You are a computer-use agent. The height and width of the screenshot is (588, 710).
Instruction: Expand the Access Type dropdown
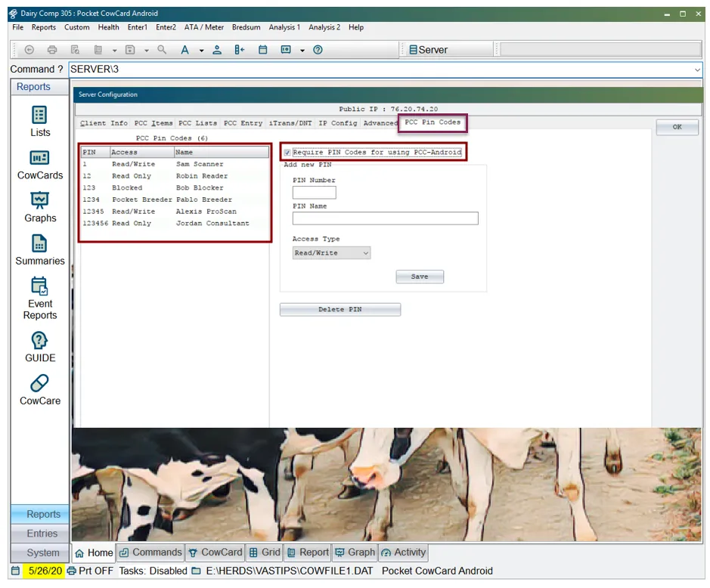331,253
